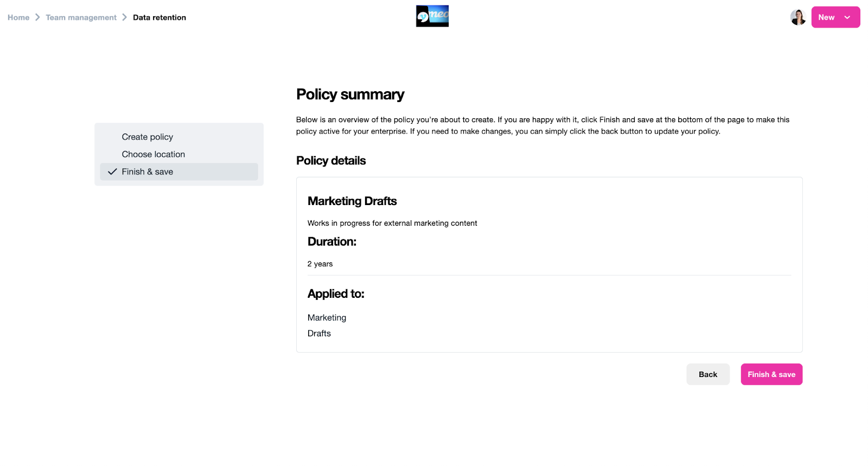This screenshot has height=466, width=868.
Task: Click the Applied to: label
Action: [x=336, y=294]
